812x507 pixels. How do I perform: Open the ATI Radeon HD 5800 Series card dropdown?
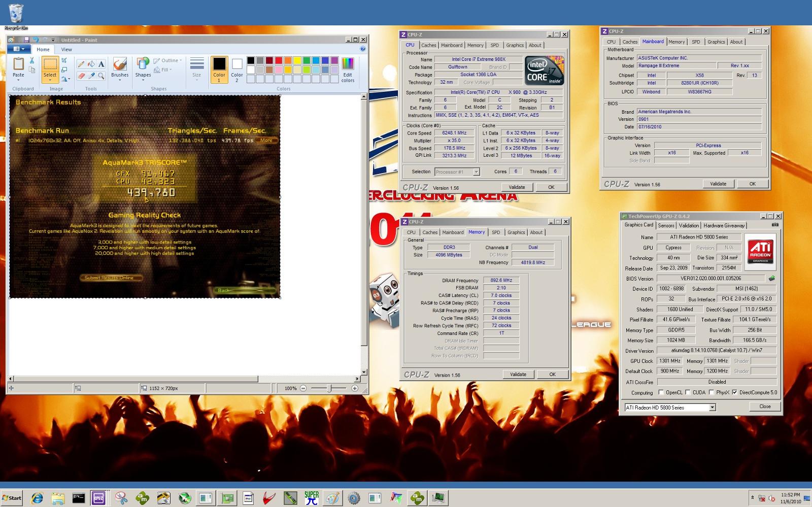[x=712, y=408]
